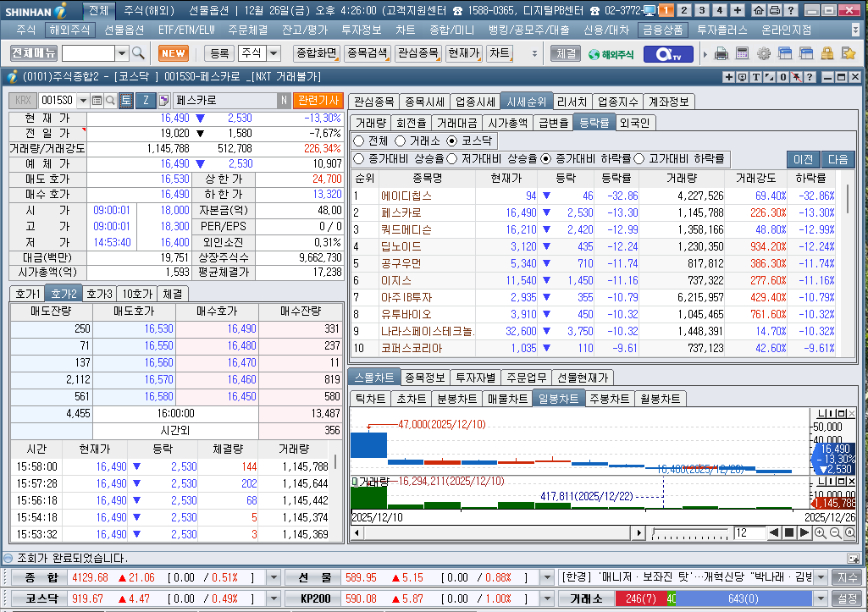This screenshot has height=612, width=868.
Task: Click the pin icon in the sub-window title bar
Action: click(796, 77)
